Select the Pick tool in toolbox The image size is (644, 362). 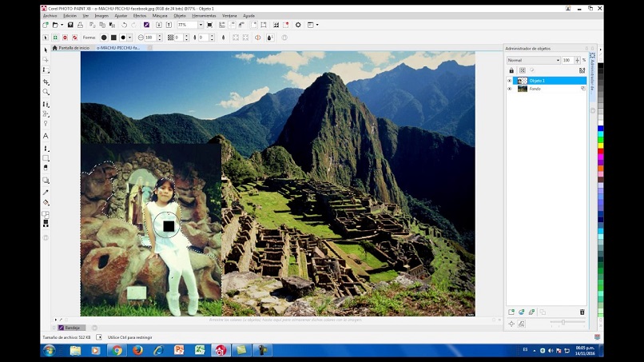(x=46, y=50)
